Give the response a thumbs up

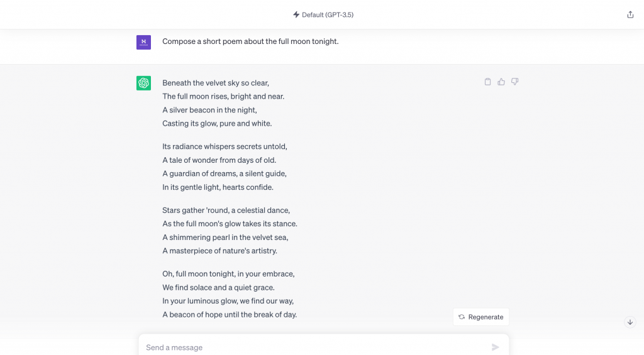click(501, 82)
